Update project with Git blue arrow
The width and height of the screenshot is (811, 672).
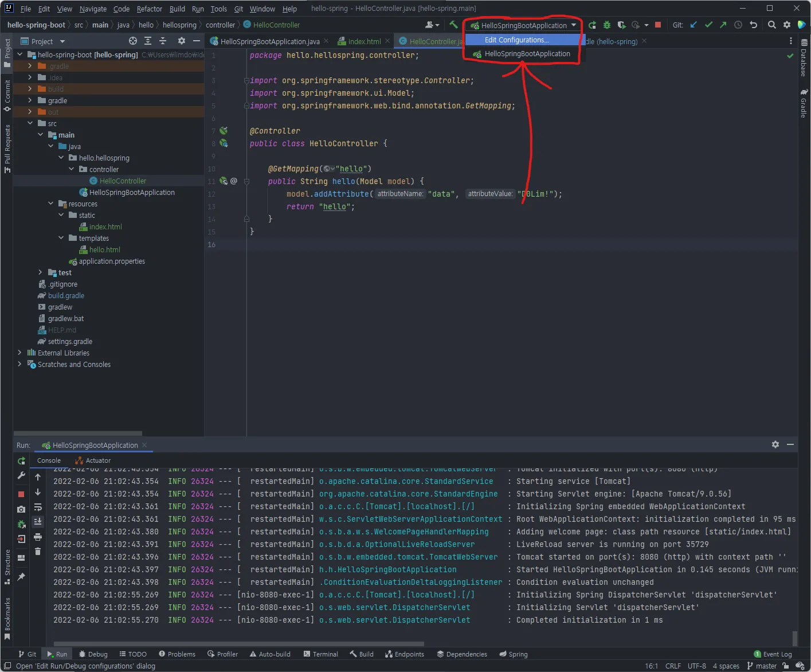tap(694, 25)
